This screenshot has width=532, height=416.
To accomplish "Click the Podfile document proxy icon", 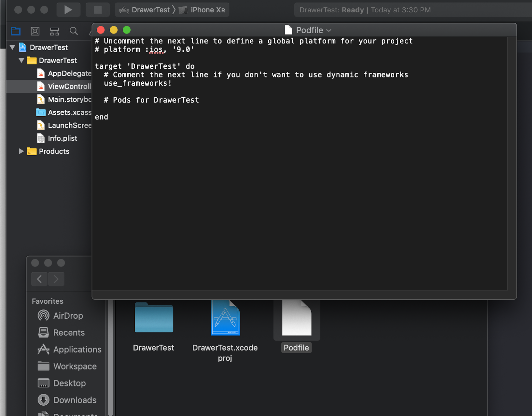I will [288, 30].
